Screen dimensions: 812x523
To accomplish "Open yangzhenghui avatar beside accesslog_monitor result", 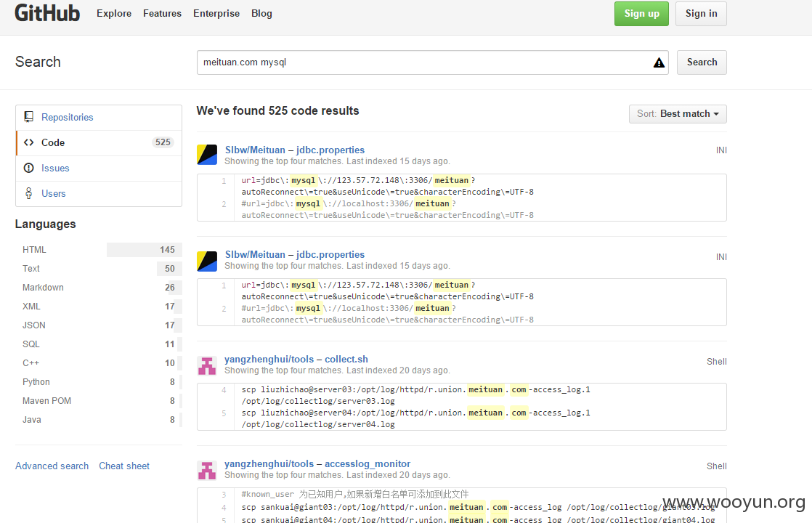I will pos(207,471).
